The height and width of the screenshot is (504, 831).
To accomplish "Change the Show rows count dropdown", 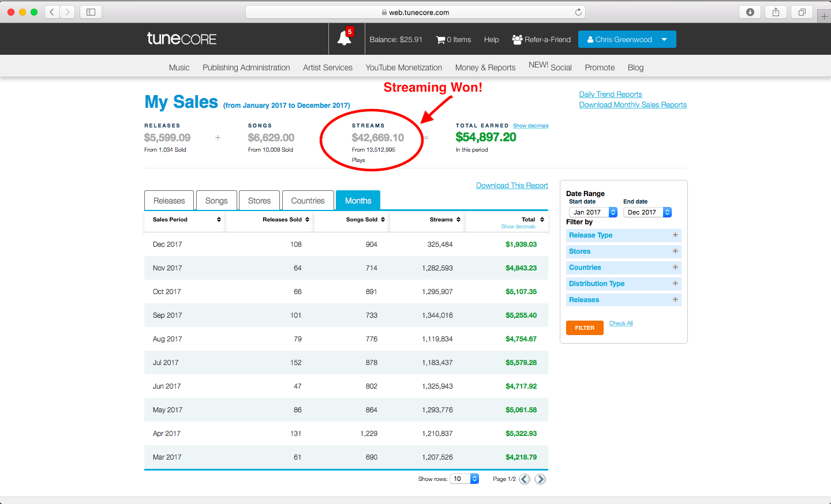I will point(465,479).
